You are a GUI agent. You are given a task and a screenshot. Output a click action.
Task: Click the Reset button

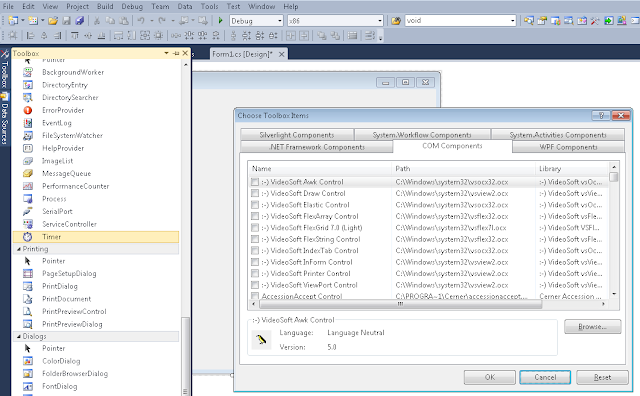click(x=602, y=377)
